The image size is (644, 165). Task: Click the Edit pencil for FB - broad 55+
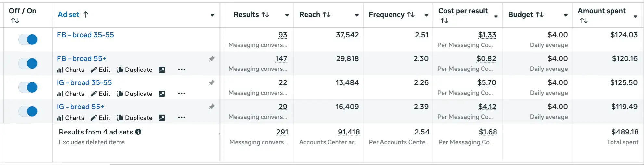pos(100,70)
